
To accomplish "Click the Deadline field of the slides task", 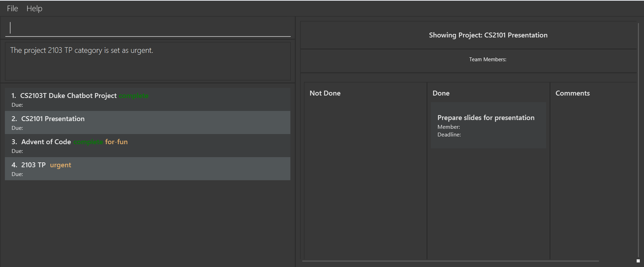I will tap(449, 134).
